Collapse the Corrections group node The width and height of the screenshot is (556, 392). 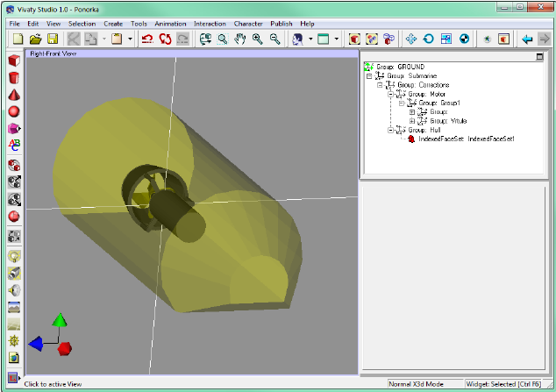point(380,85)
